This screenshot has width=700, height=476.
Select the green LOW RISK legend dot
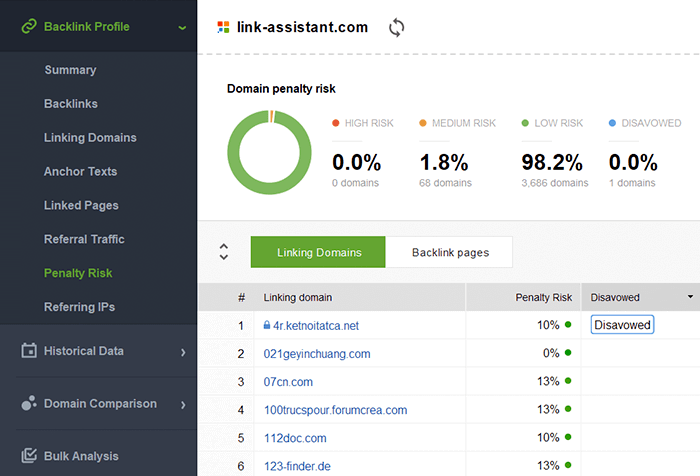point(525,123)
